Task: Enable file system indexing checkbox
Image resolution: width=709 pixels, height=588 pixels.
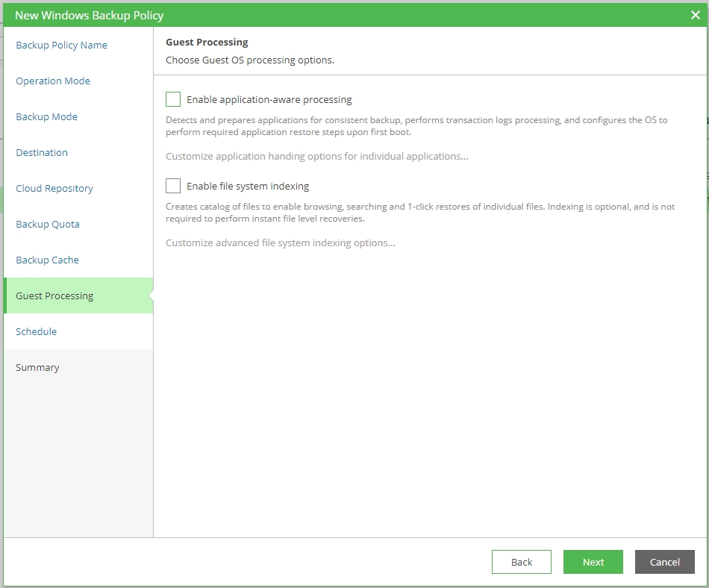Action: 173,186
